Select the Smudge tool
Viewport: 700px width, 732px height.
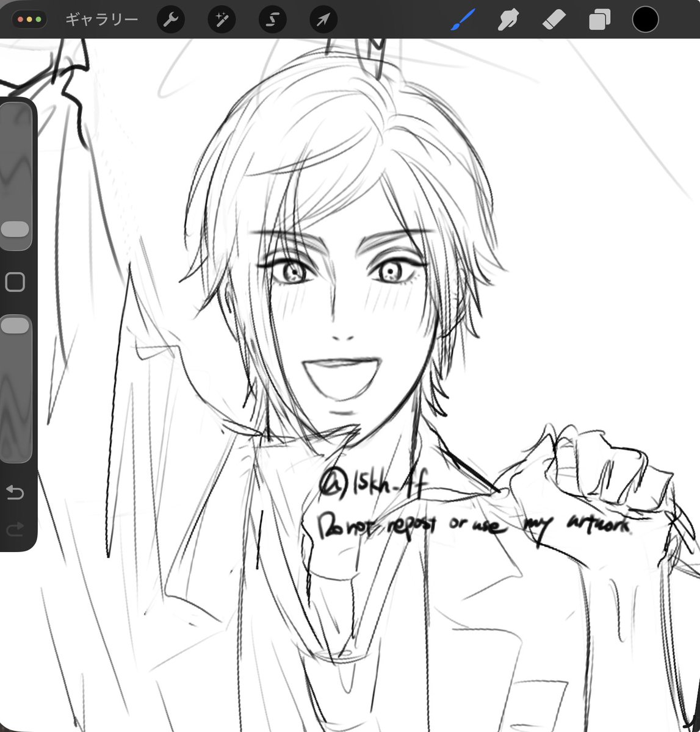point(507,20)
